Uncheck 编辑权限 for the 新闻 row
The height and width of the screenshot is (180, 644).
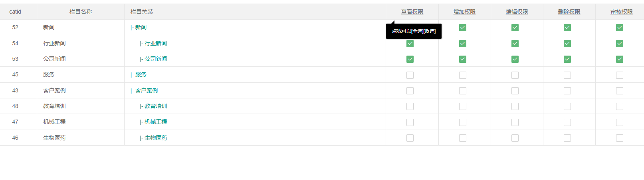point(515,28)
